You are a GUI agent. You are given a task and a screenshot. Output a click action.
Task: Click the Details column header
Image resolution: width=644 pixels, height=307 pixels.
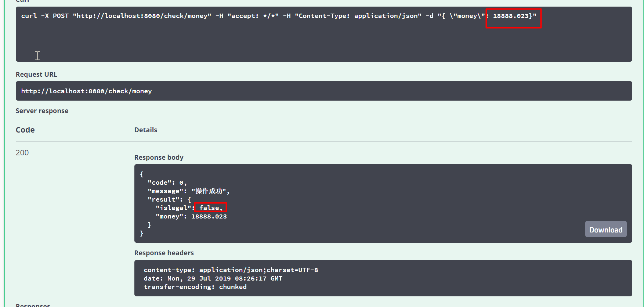[145, 130]
